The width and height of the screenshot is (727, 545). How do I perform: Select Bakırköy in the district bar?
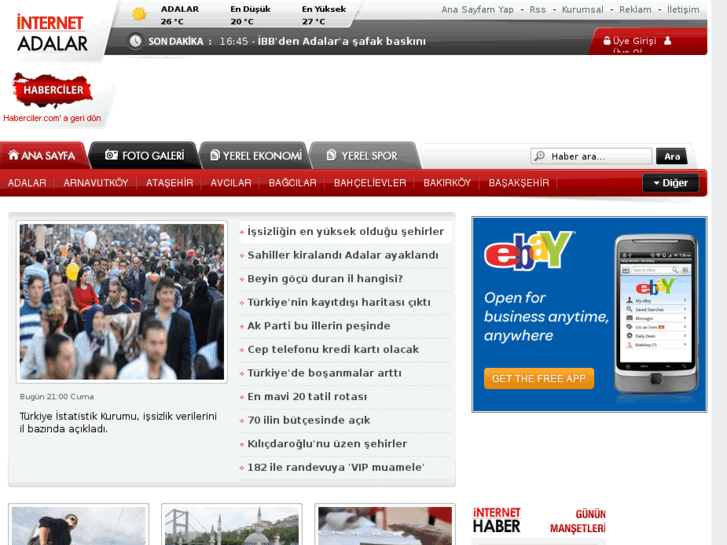447,183
